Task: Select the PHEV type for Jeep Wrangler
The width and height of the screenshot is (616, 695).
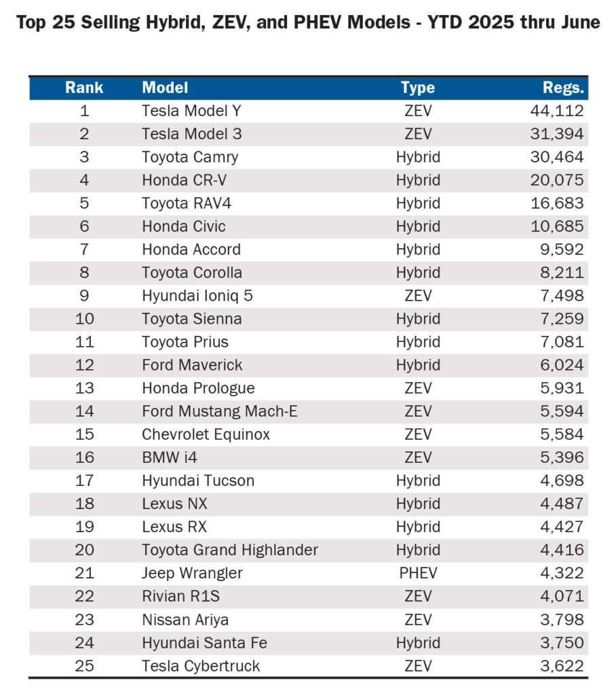Action: coord(418,573)
